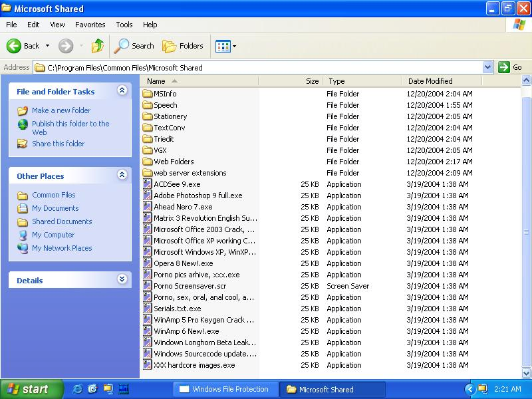Switch to Windows File Protection taskbar button

click(x=225, y=389)
